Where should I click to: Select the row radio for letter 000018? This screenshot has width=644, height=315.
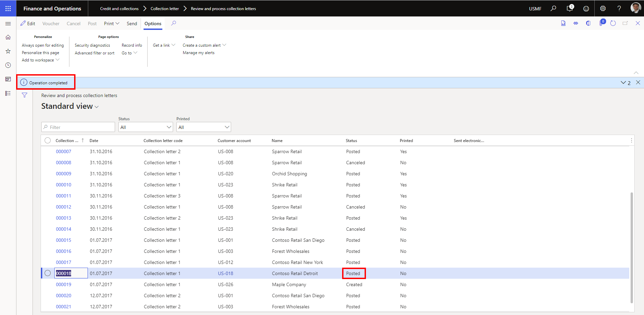coord(48,273)
